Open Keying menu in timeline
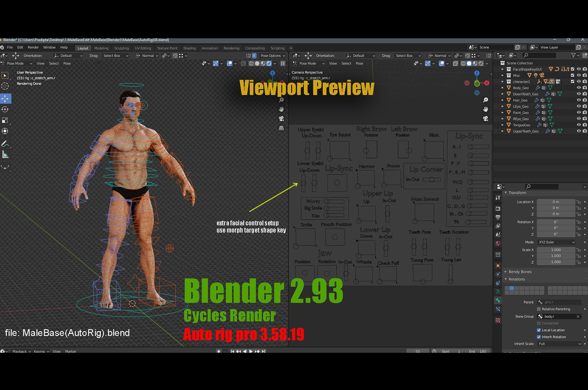Viewport: 588px width, 390px height. (x=41, y=351)
